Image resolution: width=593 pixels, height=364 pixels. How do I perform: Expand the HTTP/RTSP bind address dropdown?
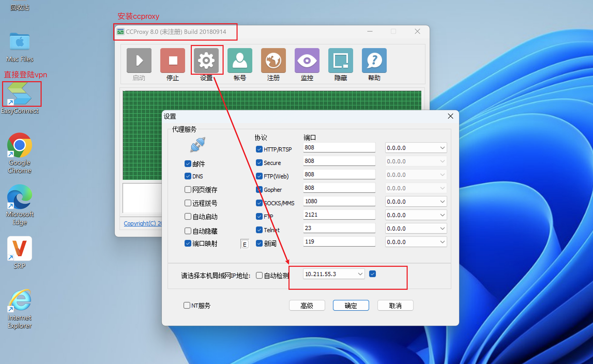442,148
